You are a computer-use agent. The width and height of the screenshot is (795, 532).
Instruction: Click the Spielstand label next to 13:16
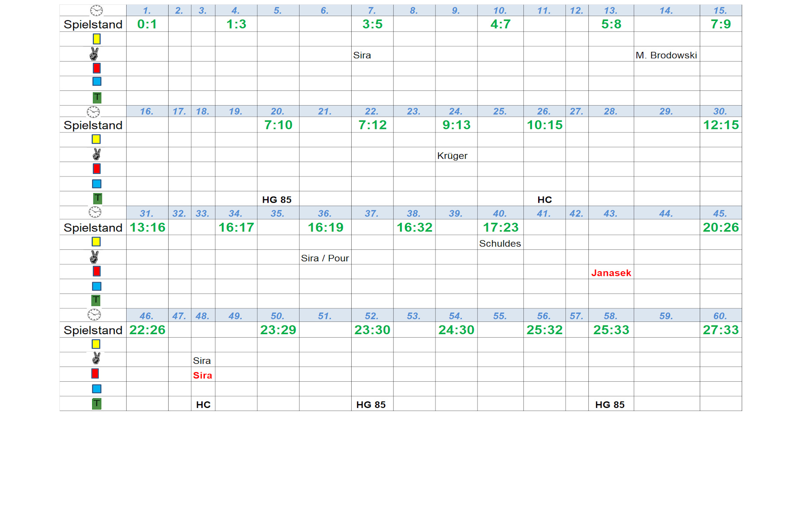coord(93,228)
